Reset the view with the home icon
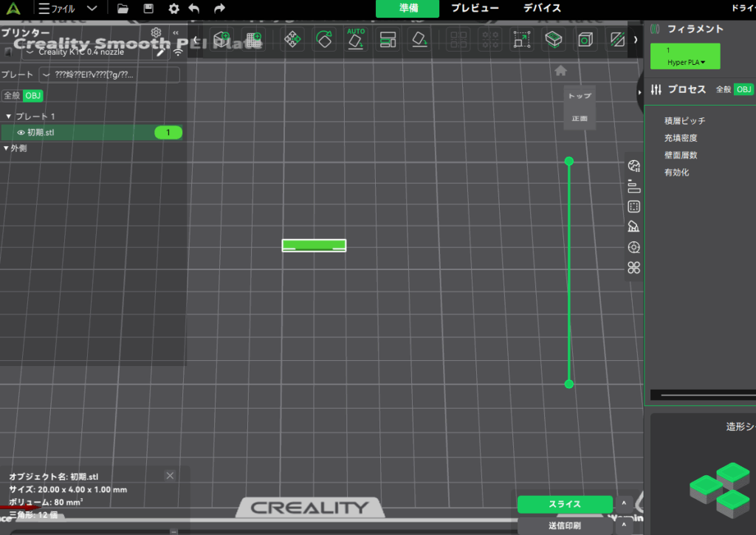The image size is (756, 535). 560,71
